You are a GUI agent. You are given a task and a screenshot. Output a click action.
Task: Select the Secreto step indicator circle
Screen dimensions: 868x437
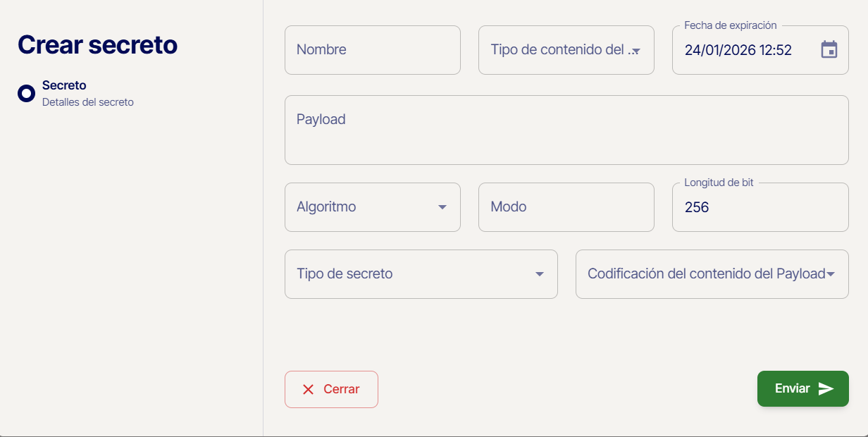coord(26,92)
